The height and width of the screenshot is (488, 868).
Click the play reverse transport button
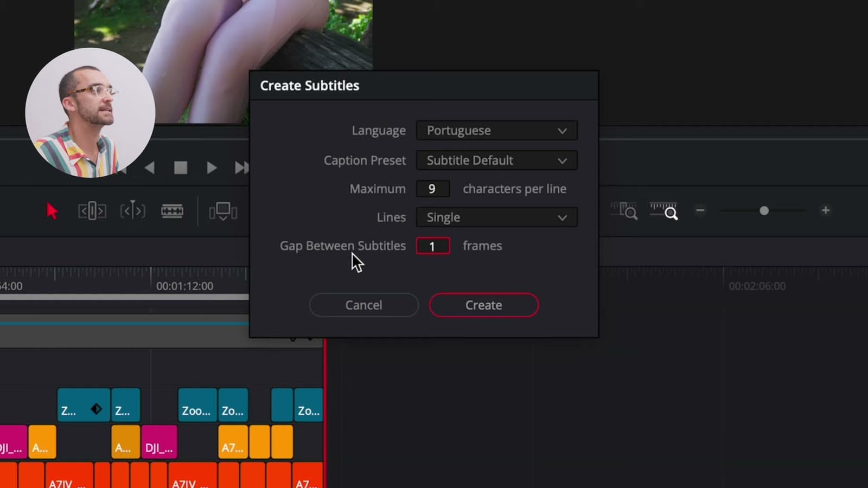[x=150, y=168]
